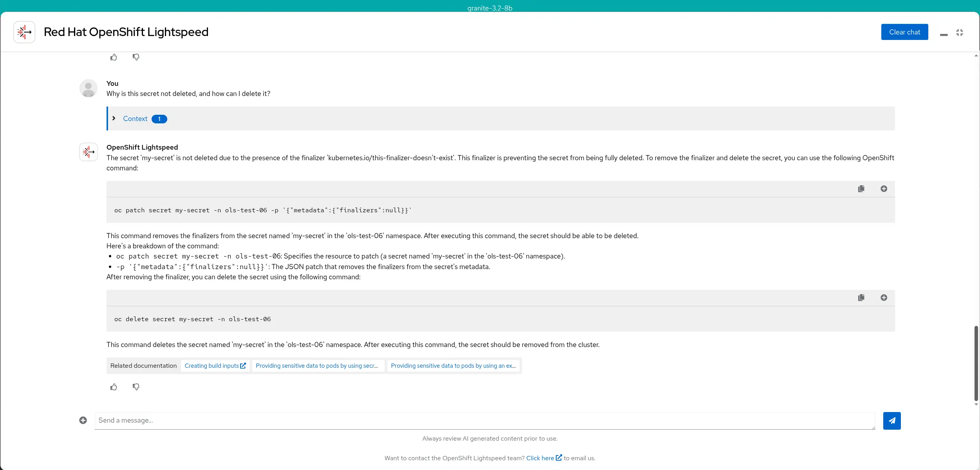This screenshot has height=470, width=980.
Task: Click the scrollbar up arrow
Action: [x=976, y=56]
